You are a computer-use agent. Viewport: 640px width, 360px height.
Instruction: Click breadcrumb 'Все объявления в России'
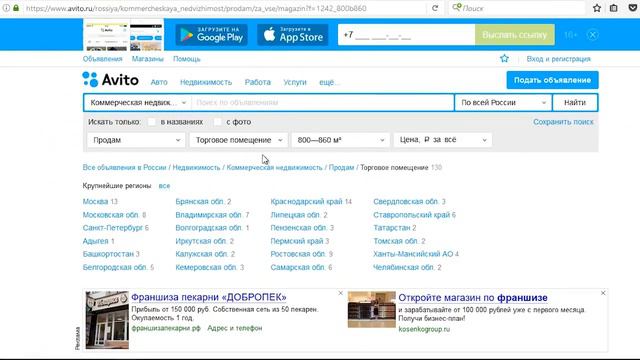point(124,167)
